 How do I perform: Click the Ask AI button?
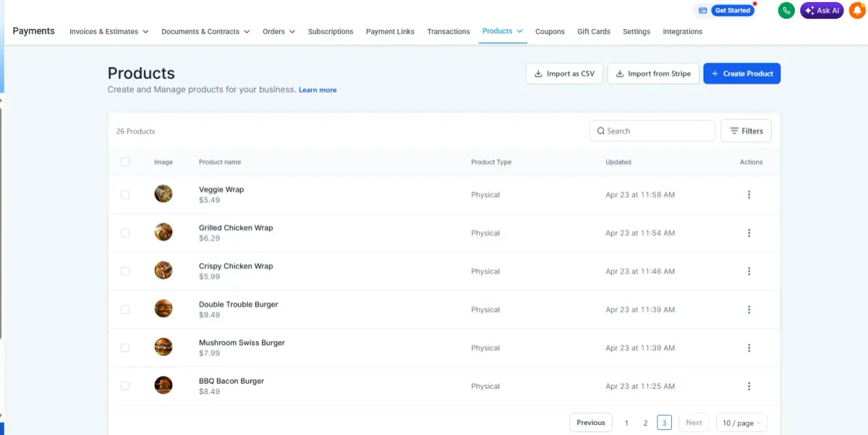click(822, 10)
